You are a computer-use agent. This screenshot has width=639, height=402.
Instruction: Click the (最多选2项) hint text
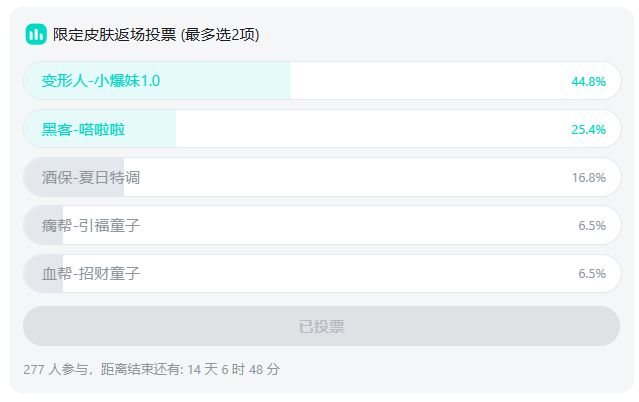click(x=220, y=35)
